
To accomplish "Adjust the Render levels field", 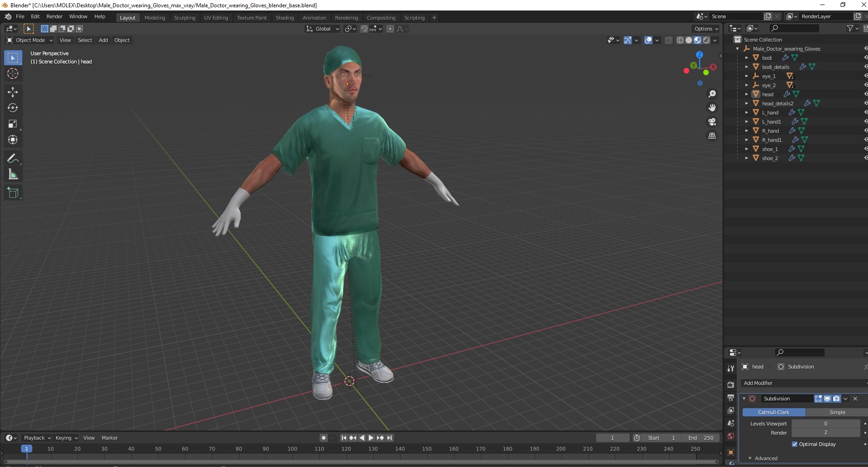I will click(826, 433).
